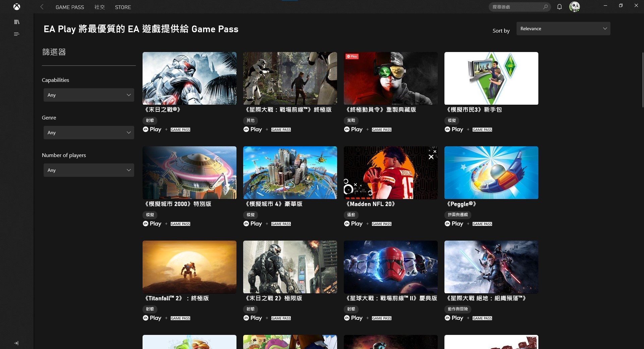Image resolution: width=644 pixels, height=349 pixels.
Task: Click the EA Play logo under 末日之戰
Action: [152, 129]
